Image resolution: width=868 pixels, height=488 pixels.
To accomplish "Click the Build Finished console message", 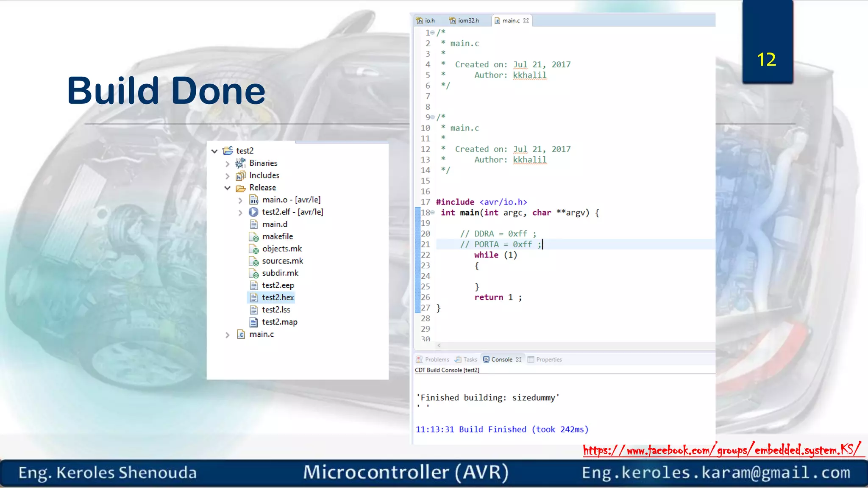I will pos(502,430).
